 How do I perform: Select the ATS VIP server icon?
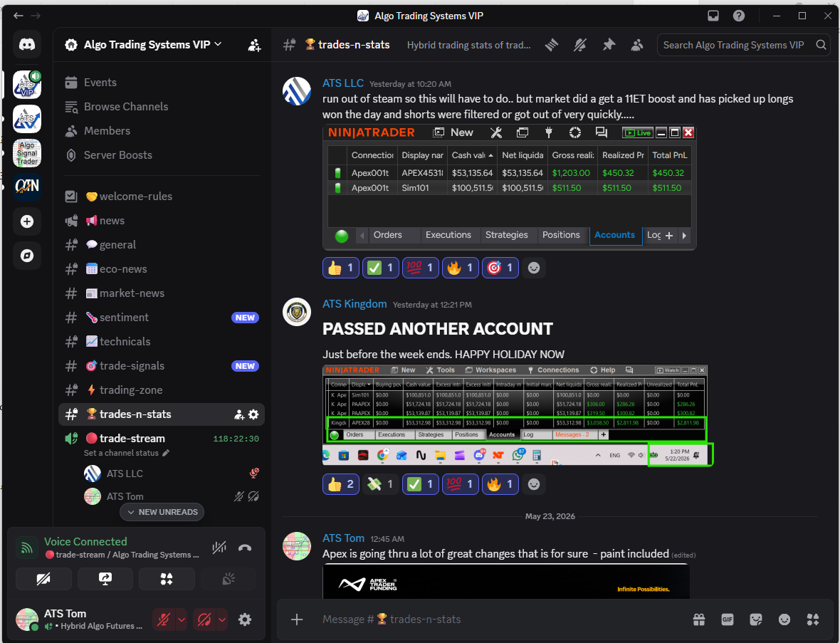[27, 85]
